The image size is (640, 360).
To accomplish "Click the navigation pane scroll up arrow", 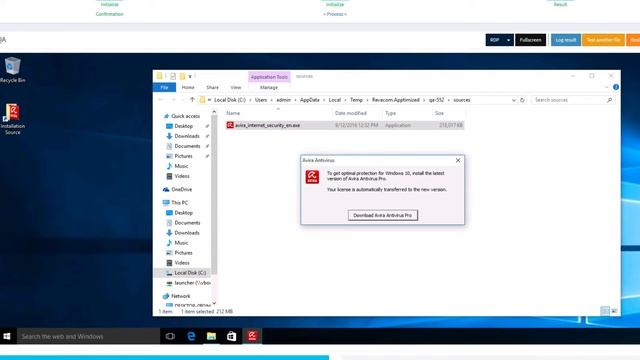I will point(214,112).
